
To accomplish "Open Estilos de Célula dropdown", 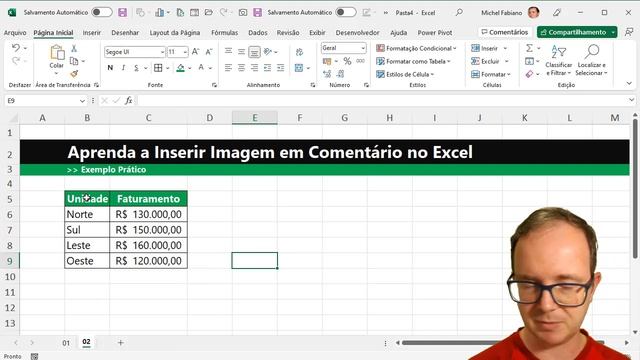I will (405, 74).
